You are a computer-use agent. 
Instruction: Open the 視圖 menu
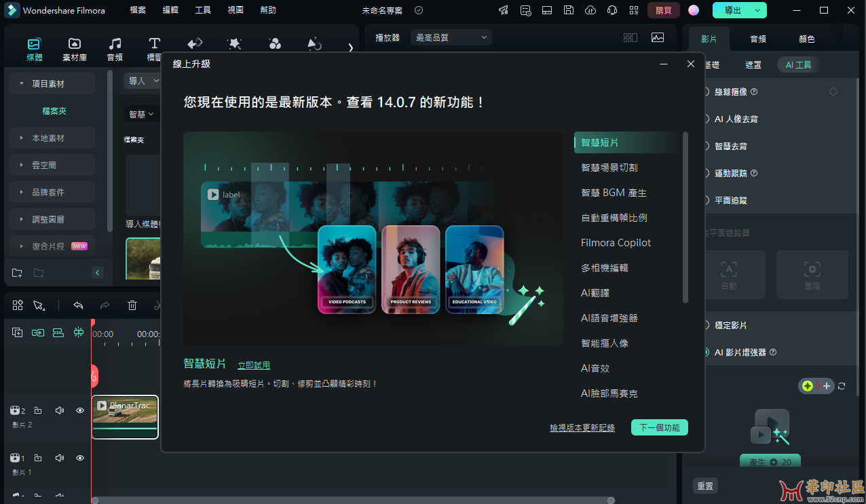pyautogui.click(x=236, y=10)
